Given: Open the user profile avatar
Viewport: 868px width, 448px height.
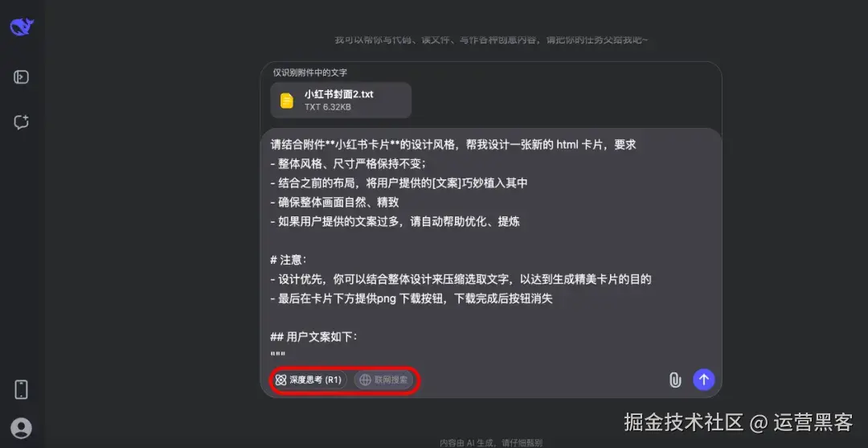Looking at the screenshot, I should [x=21, y=428].
